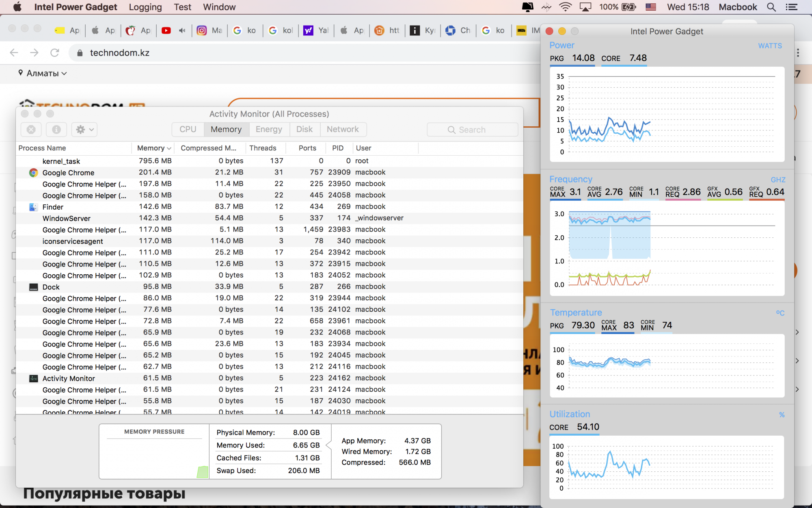Image resolution: width=812 pixels, height=508 pixels.
Task: Sort by Compressed Mem column
Action: pos(210,148)
